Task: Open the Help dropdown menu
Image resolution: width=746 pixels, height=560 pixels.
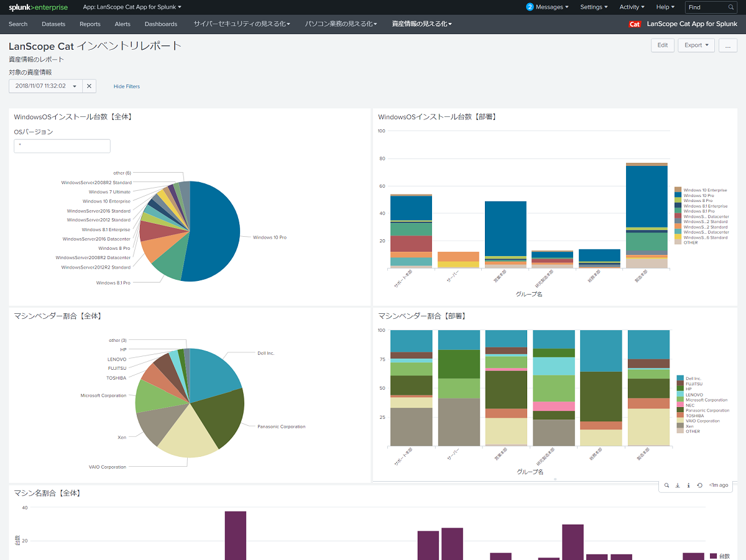Action: (665, 7)
